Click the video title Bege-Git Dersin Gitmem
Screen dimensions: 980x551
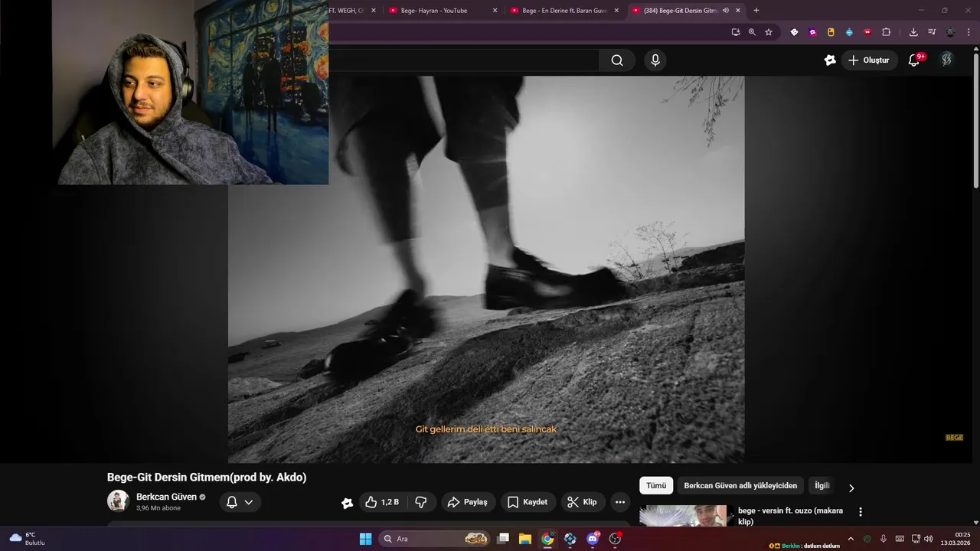click(x=207, y=477)
